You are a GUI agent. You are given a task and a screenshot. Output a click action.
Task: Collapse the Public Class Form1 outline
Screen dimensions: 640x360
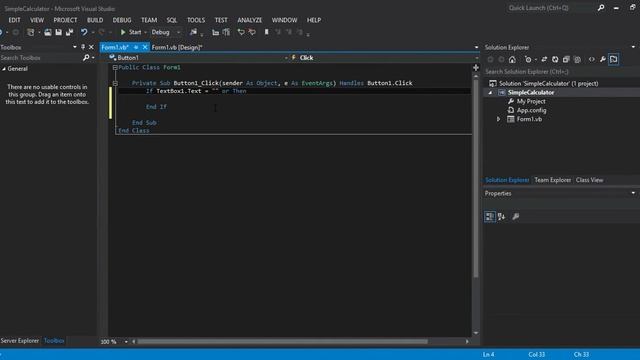tap(115, 67)
